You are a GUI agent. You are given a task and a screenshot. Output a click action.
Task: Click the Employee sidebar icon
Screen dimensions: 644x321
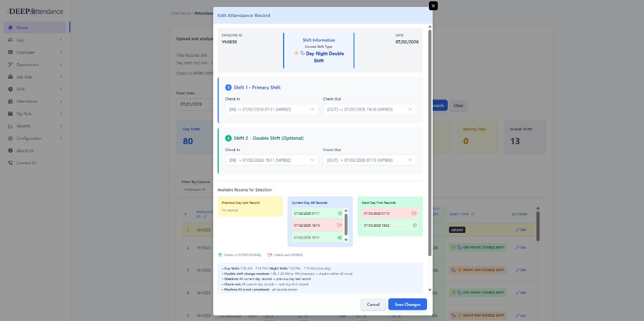(x=10, y=52)
